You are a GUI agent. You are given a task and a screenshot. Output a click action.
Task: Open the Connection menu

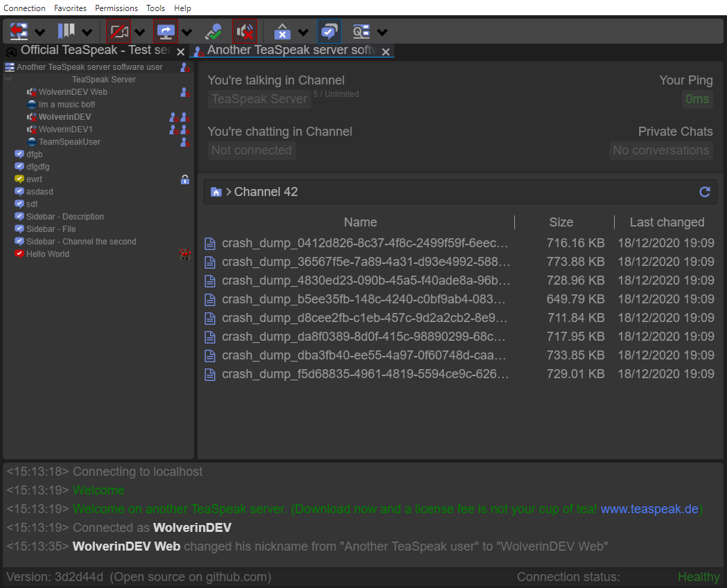24,8
